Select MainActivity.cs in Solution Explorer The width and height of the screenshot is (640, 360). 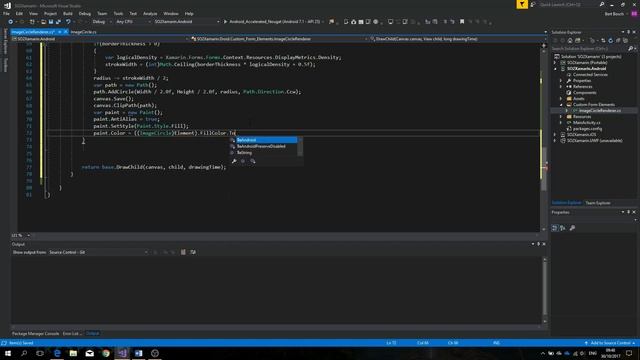click(587, 122)
